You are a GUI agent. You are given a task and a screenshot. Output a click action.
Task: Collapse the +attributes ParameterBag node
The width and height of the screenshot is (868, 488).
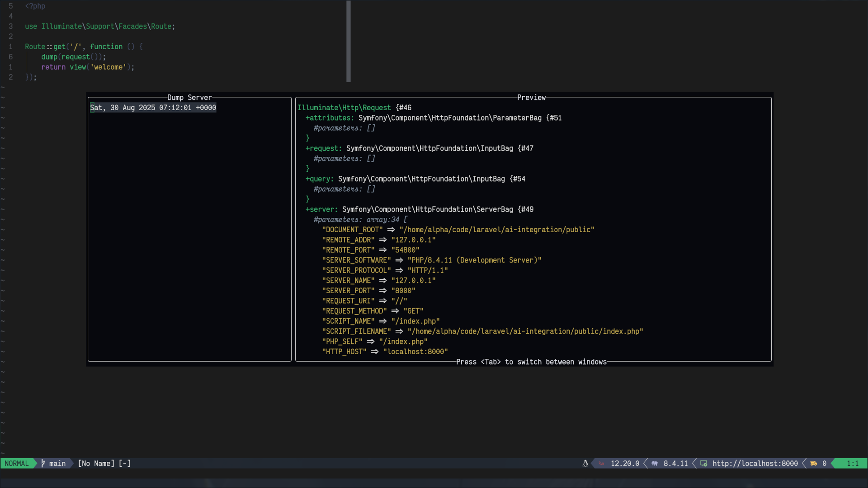pyautogui.click(x=330, y=118)
